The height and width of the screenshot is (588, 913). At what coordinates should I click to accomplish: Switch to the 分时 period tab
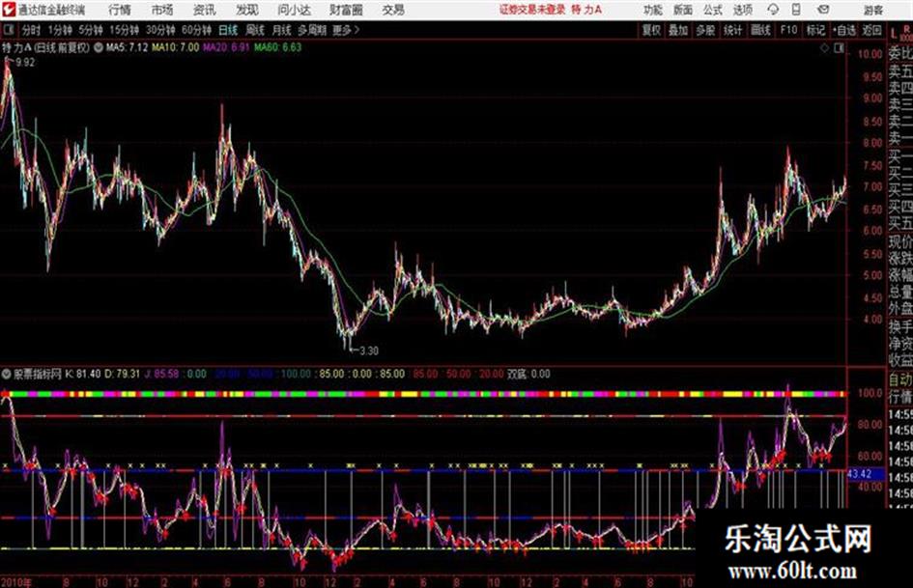31,30
